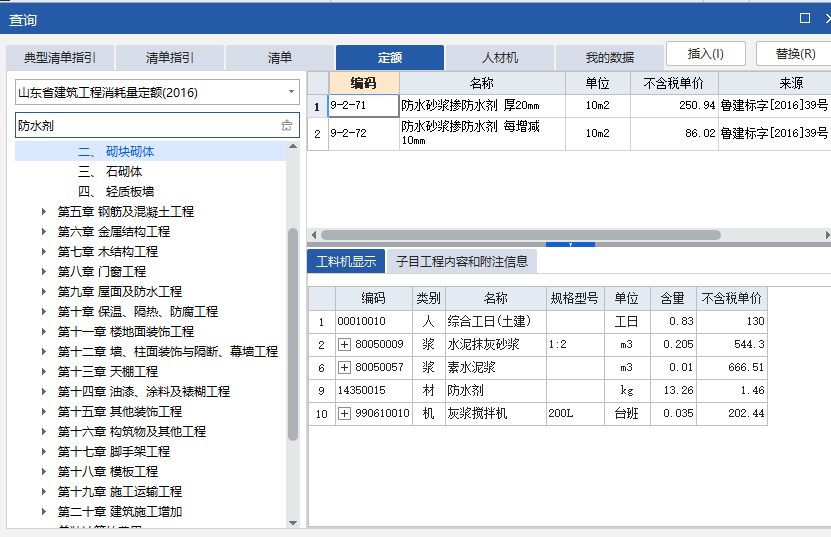Click the pane splitter handle

pos(570,244)
